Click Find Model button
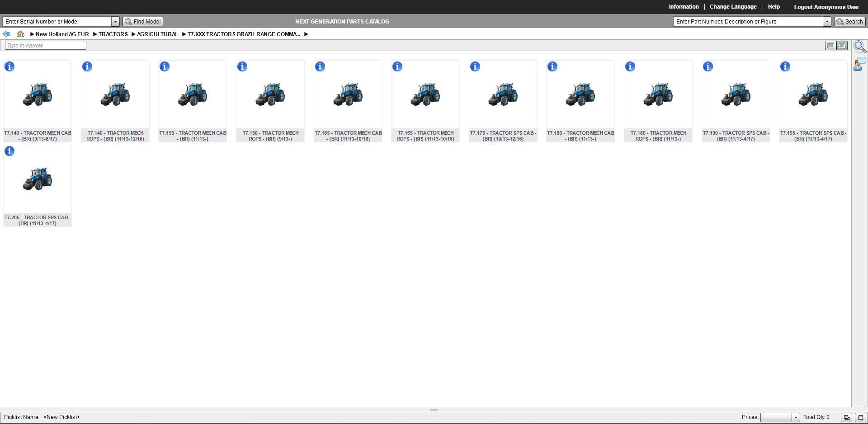The width and height of the screenshot is (868, 424). (x=143, y=22)
